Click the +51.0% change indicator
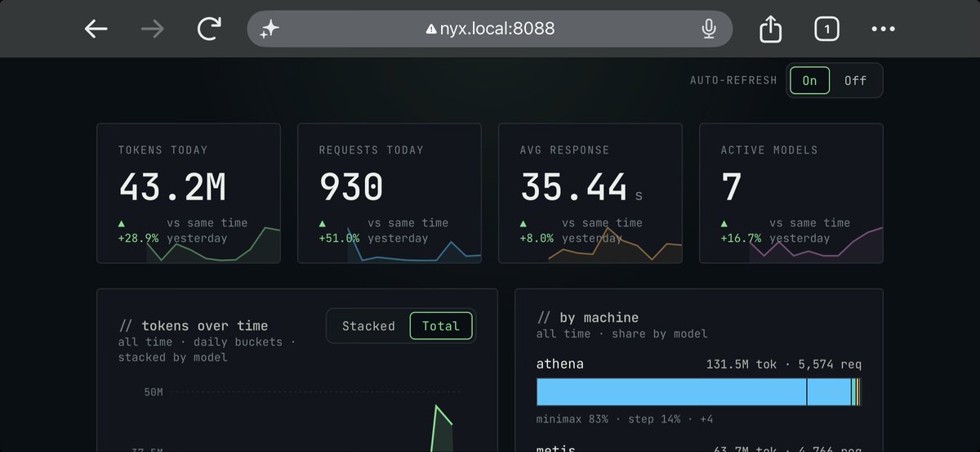The height and width of the screenshot is (452, 980). 339,238
